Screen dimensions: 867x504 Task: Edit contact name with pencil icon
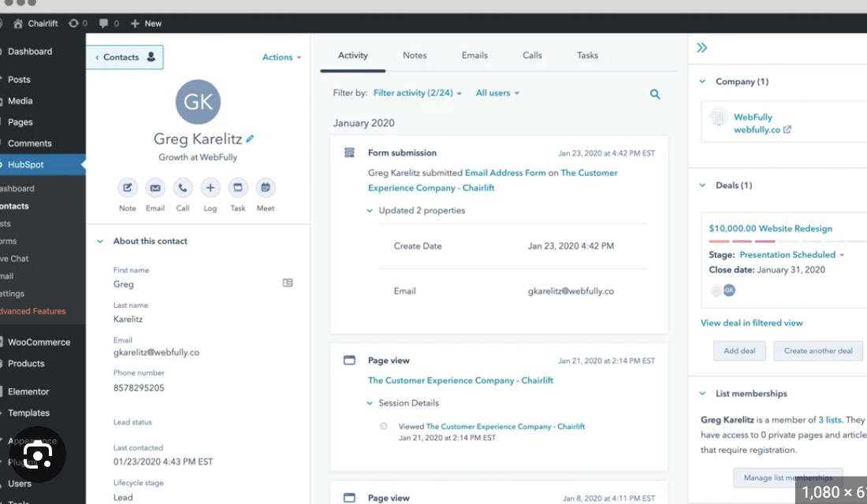tap(250, 139)
